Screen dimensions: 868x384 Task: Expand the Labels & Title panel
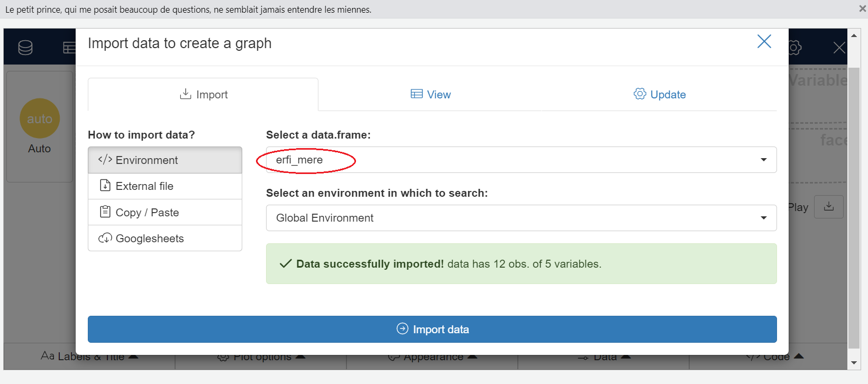[x=89, y=357]
